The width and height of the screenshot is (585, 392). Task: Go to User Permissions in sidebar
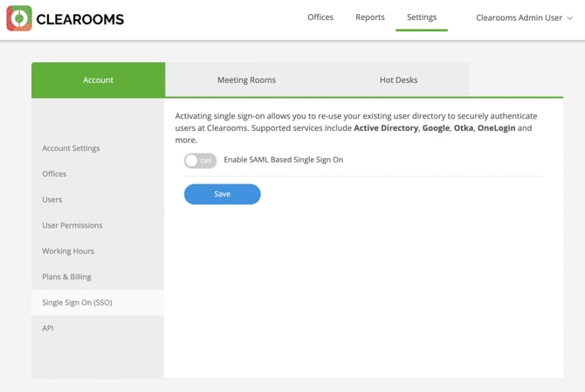point(72,225)
